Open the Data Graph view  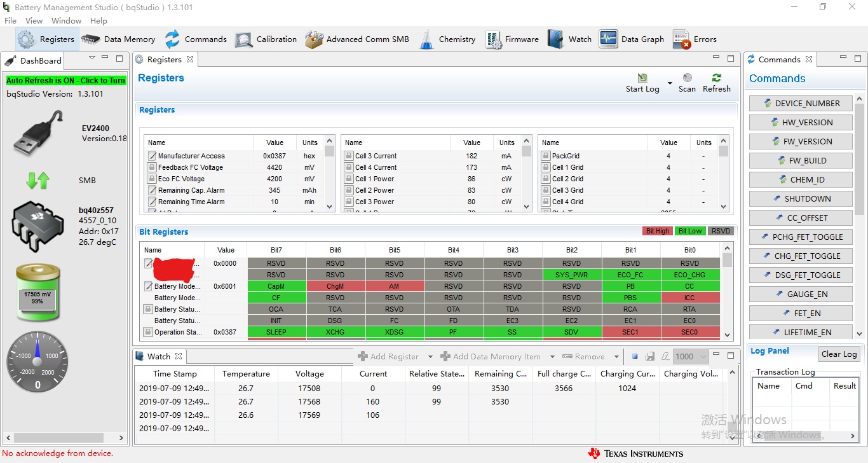632,39
